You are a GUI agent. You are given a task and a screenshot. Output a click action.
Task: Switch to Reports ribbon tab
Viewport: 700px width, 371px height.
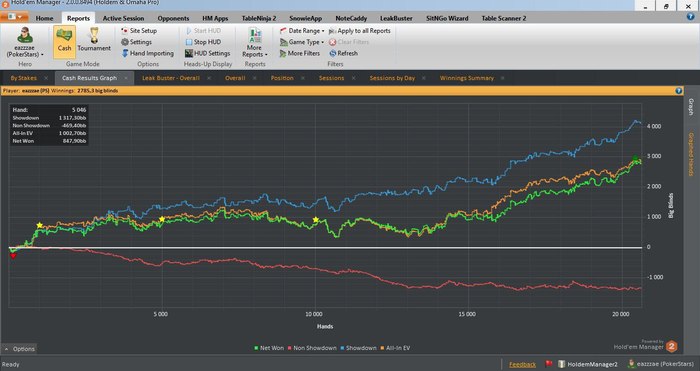click(x=78, y=18)
